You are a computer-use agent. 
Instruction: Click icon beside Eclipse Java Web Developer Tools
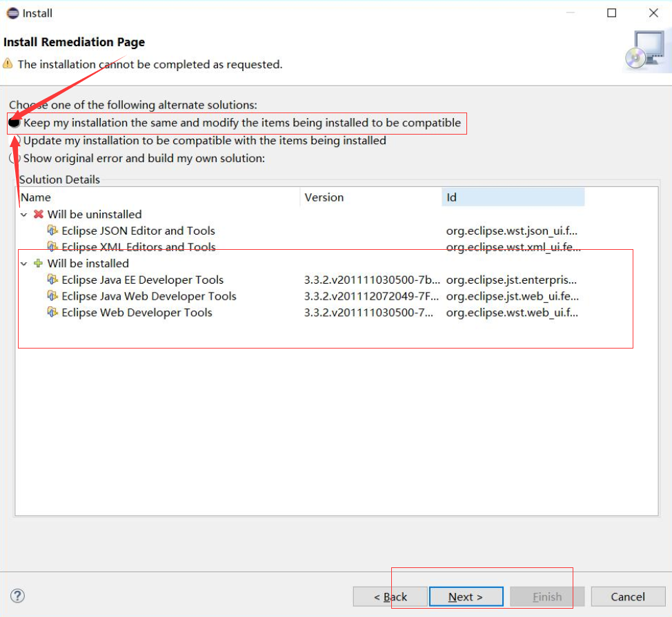(x=52, y=296)
